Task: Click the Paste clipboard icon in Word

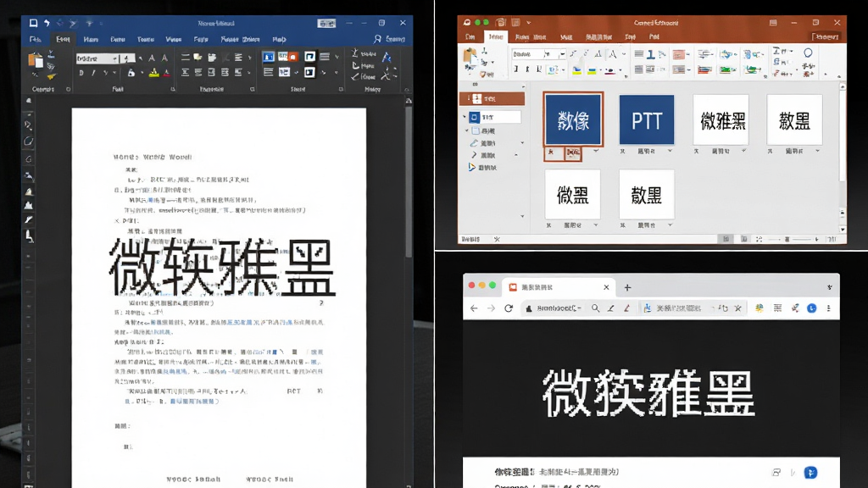Action: (x=35, y=60)
